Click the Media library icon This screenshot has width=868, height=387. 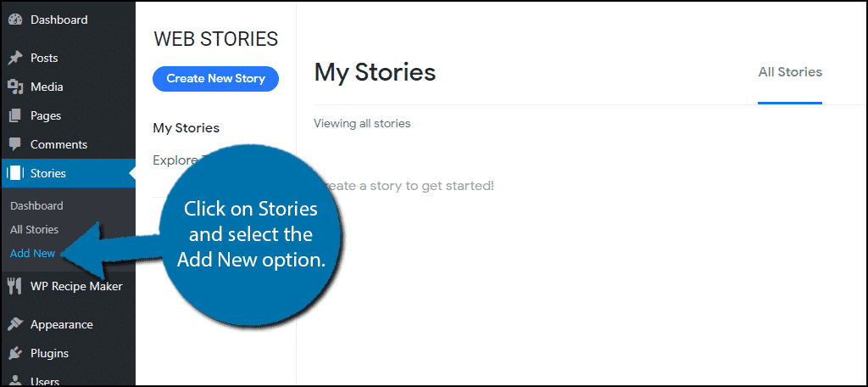15,87
